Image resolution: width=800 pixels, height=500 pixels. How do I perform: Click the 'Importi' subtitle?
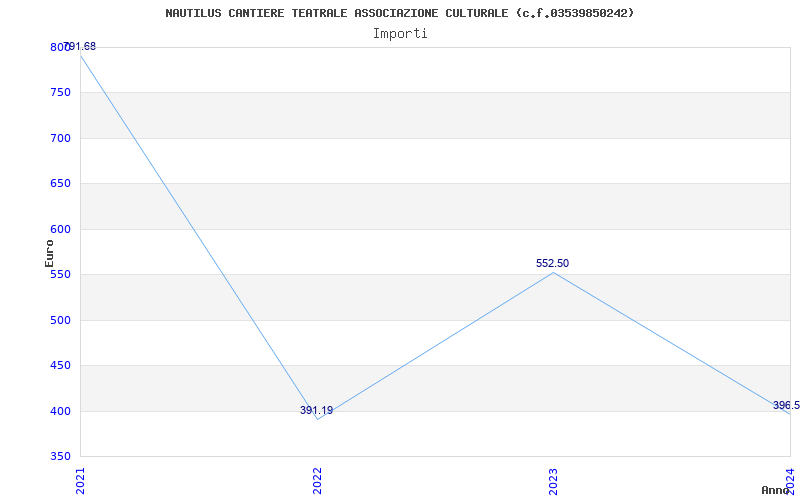click(x=400, y=34)
